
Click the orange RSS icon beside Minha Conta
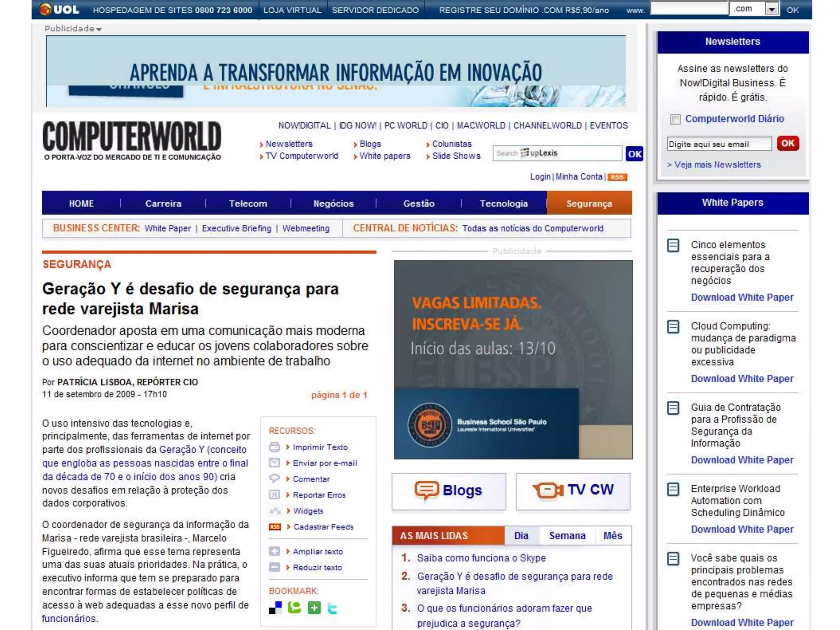(617, 177)
